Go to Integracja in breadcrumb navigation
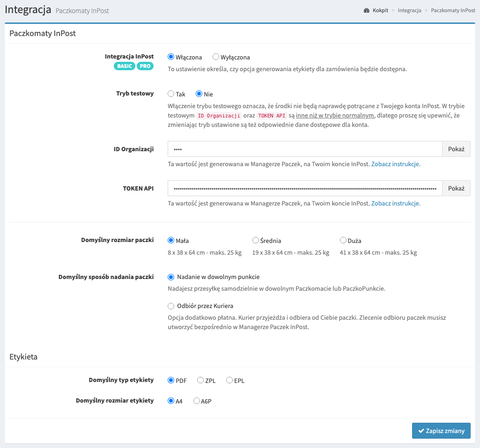This screenshot has height=448, width=480. coord(409,10)
